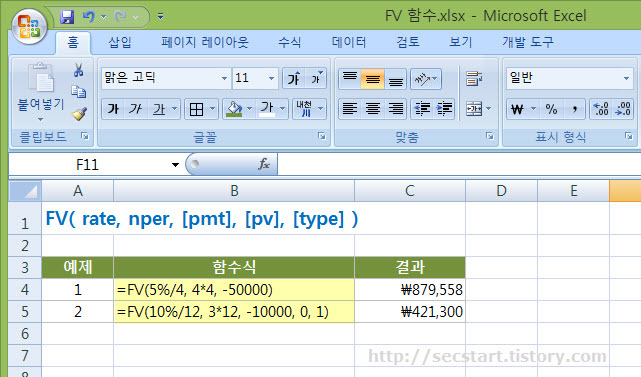Screen dimensions: 641x377
Task: Open the font size 11 dropdown
Action: pos(271,78)
